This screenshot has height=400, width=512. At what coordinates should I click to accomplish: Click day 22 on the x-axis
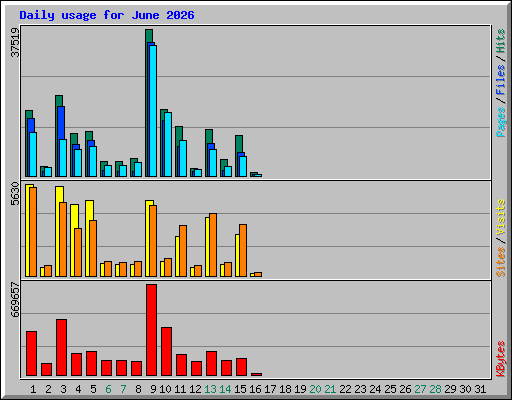(x=345, y=389)
